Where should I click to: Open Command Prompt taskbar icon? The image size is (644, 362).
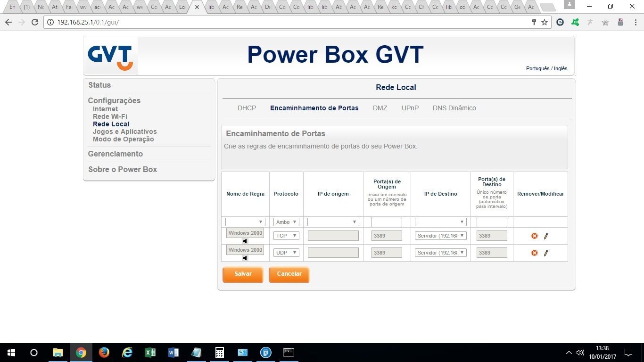(x=289, y=353)
